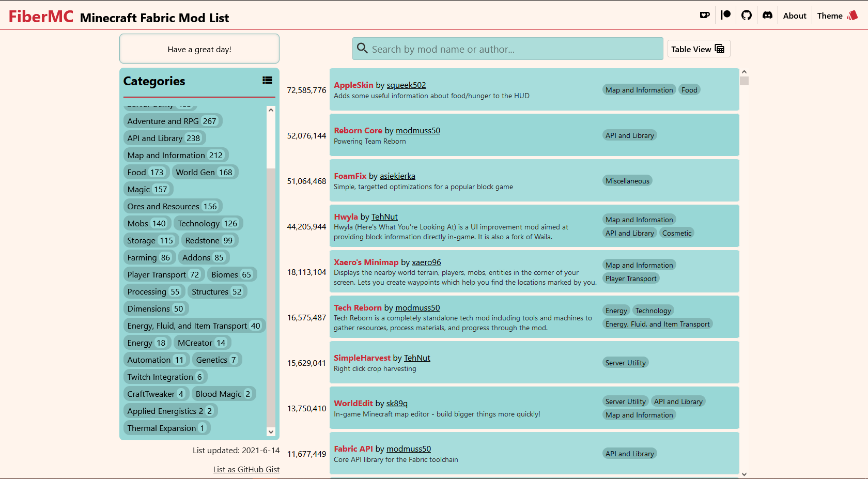Open author sk89q's profile

(x=397, y=404)
